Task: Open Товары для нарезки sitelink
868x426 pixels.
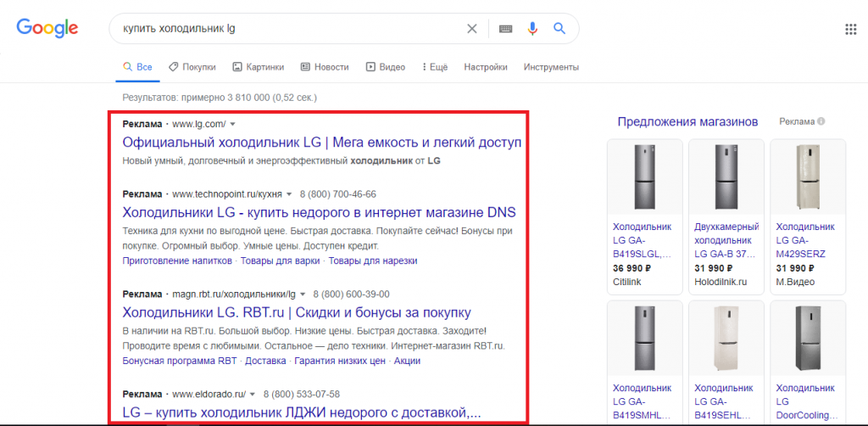Action: point(373,261)
